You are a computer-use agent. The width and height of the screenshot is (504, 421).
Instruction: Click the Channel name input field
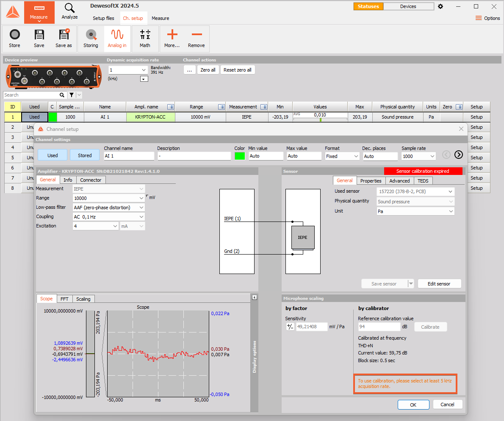pyautogui.click(x=129, y=156)
